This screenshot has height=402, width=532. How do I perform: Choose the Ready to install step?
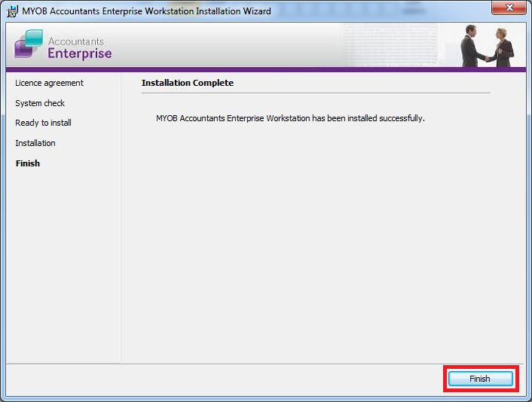(x=43, y=123)
